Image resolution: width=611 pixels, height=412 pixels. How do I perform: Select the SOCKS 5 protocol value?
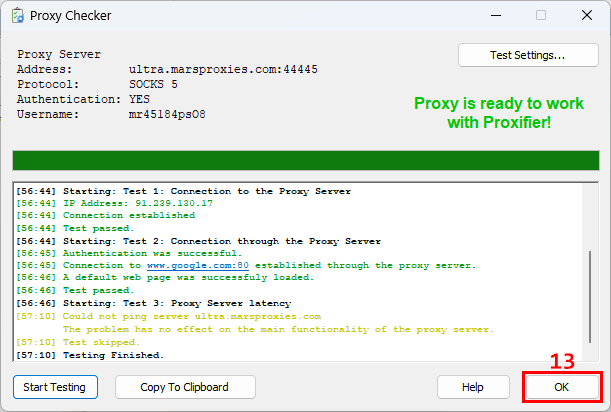pyautogui.click(x=153, y=84)
